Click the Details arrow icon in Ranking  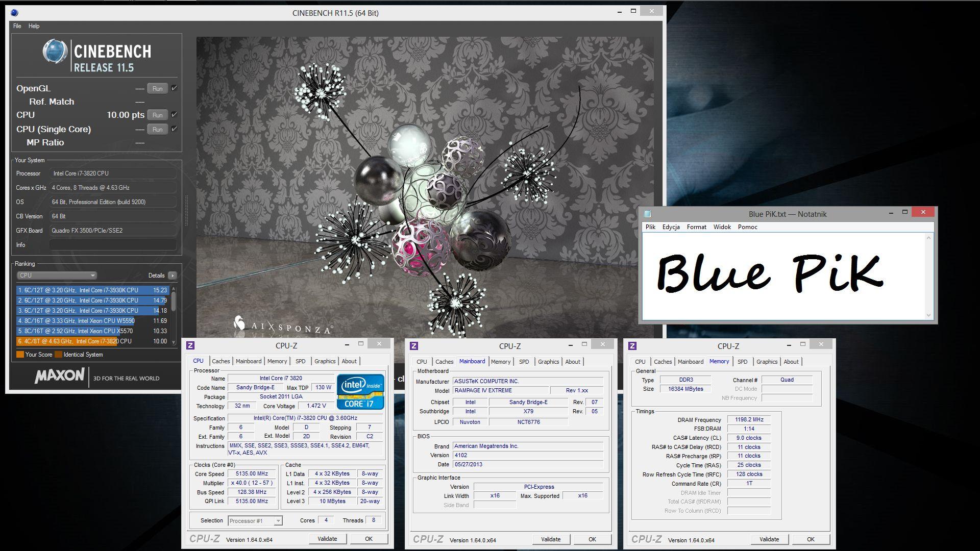point(173,275)
